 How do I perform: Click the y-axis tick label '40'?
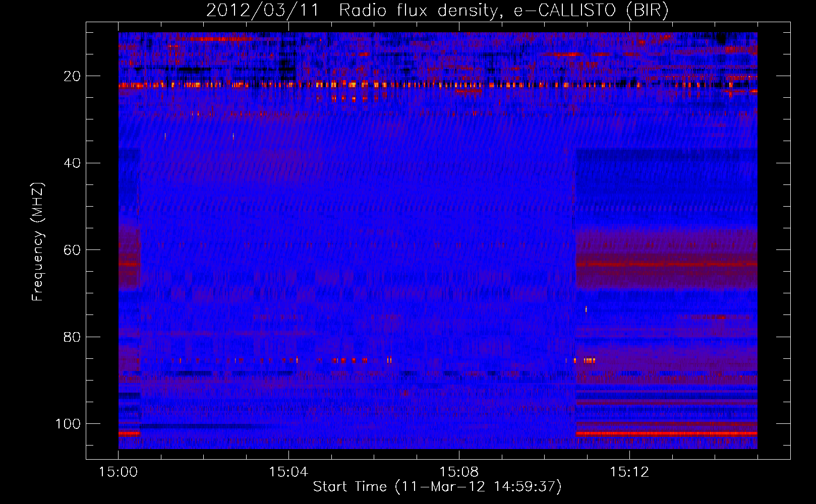tap(72, 163)
